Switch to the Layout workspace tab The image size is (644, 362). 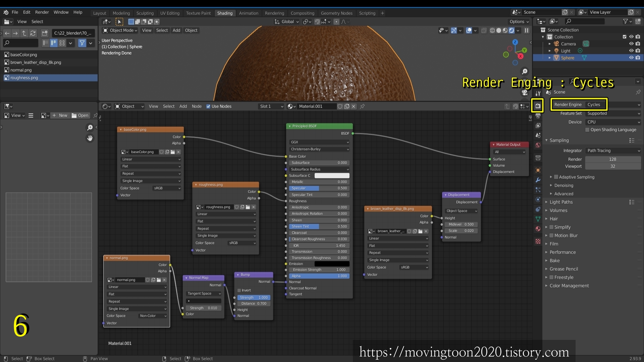tap(100, 13)
